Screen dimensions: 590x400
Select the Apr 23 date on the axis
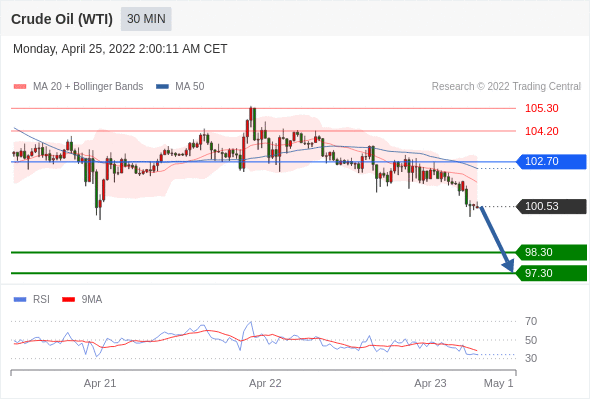point(430,383)
